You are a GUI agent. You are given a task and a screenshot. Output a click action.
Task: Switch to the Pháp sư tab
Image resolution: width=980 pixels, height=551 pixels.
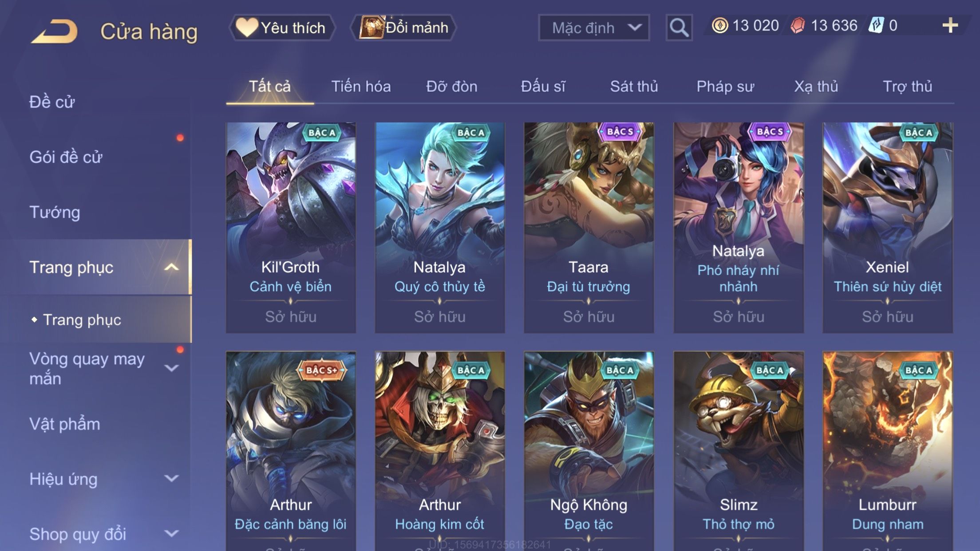[725, 86]
